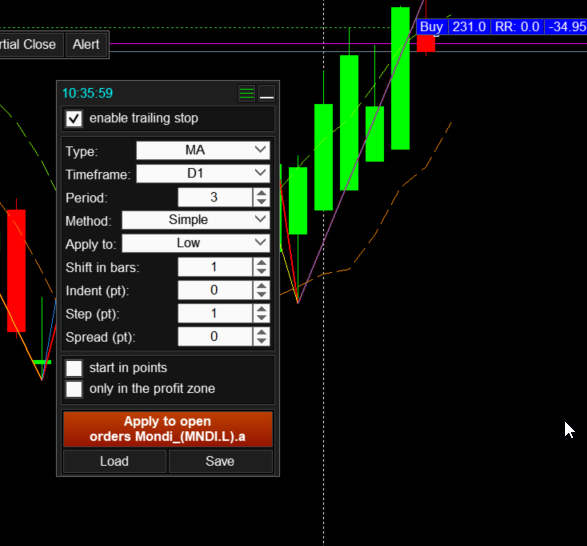Viewport: 587px width, 546px height.
Task: Click the Buy order label on chart
Action: click(432, 27)
